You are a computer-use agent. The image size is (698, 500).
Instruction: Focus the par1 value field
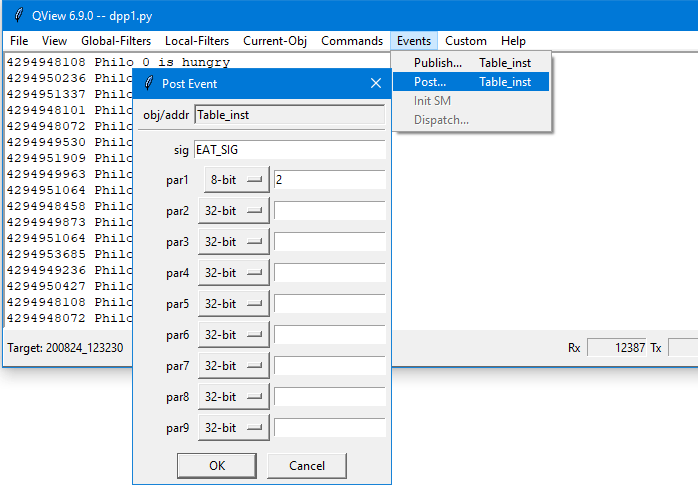329,180
